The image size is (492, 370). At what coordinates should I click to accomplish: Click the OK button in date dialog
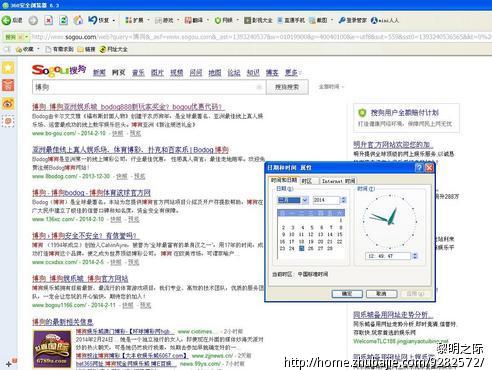[x=347, y=294]
